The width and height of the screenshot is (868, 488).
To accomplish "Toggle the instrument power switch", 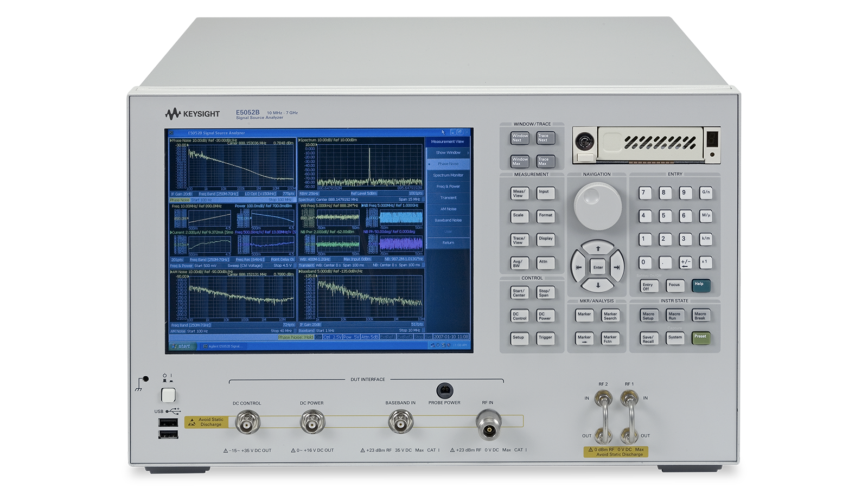I will tap(169, 394).
